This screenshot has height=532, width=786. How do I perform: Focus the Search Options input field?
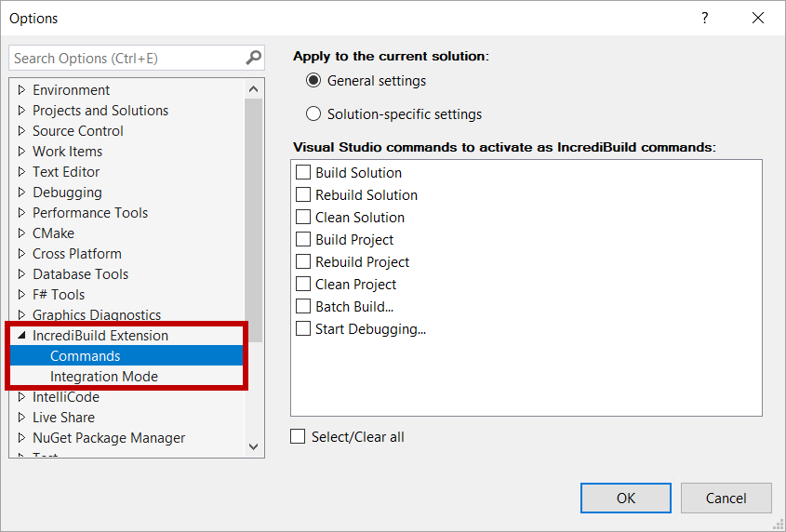[127, 58]
